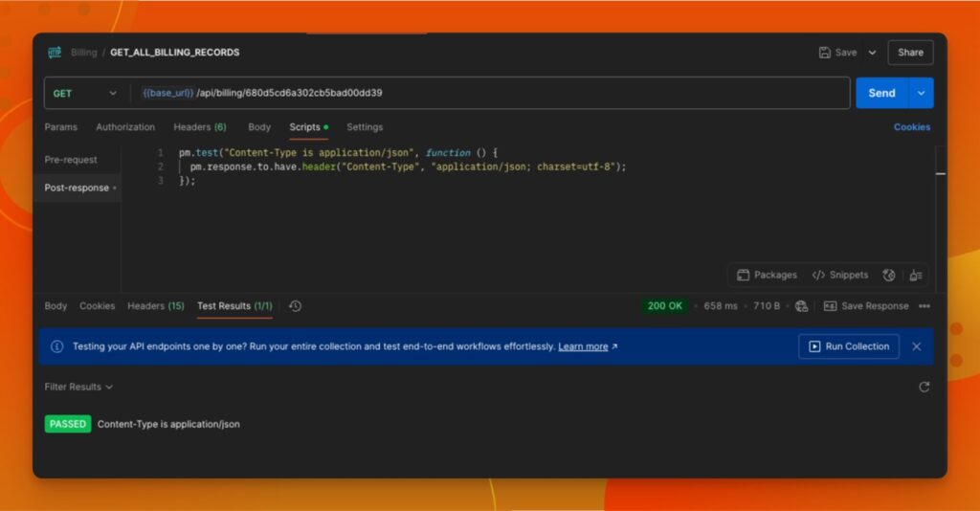Open the Save options chevron
Viewport: 980px width, 511px height.
(x=872, y=53)
